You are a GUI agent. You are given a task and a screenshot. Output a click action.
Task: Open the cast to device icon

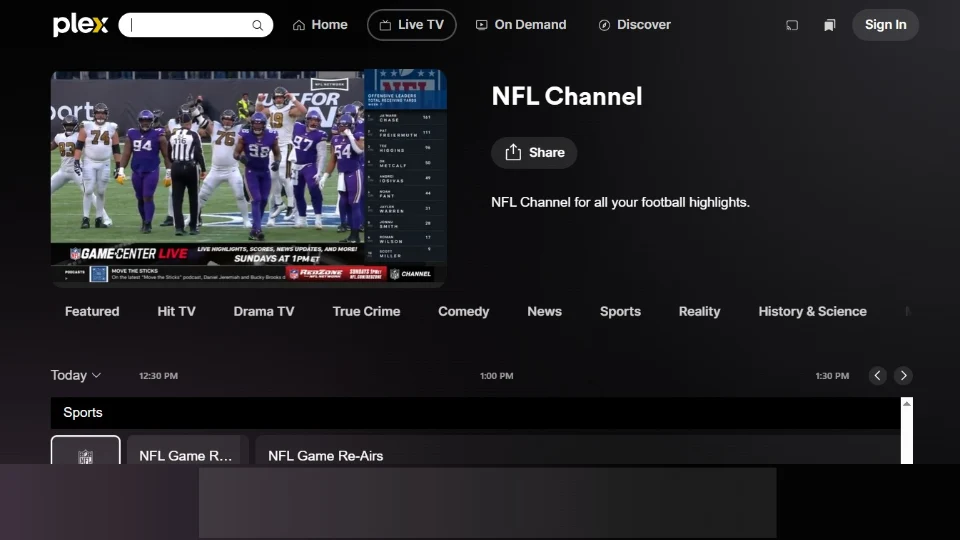[792, 25]
